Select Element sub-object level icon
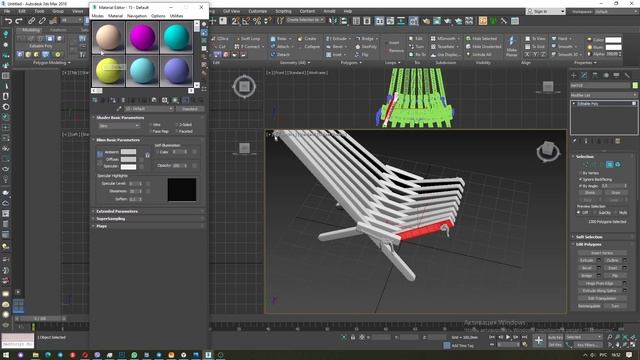This screenshot has height=360, width=640. pyautogui.click(x=618, y=164)
